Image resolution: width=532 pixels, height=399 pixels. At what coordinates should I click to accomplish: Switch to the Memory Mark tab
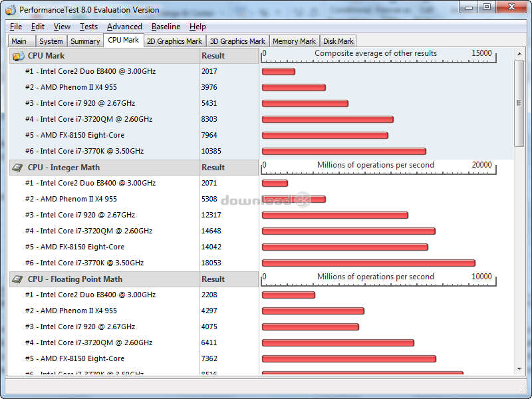pos(294,41)
